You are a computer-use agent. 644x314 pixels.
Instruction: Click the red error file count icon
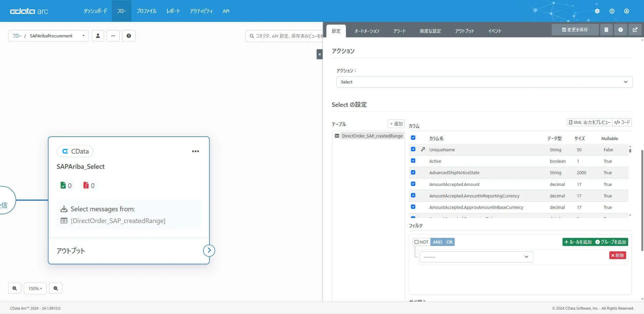(86, 185)
